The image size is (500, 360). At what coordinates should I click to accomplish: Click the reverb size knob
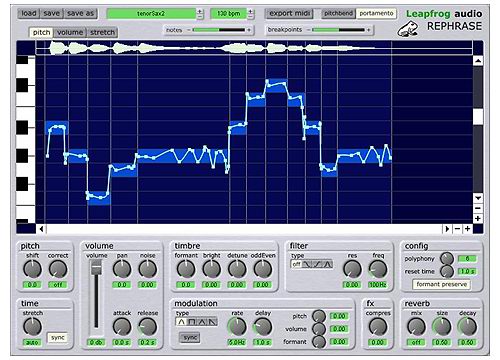click(x=442, y=327)
